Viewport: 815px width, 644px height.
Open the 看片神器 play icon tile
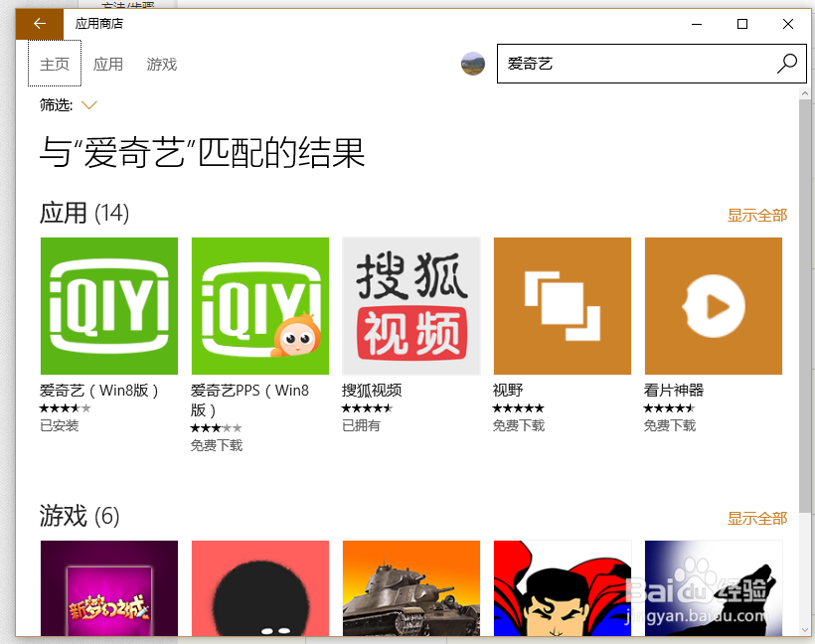(714, 306)
